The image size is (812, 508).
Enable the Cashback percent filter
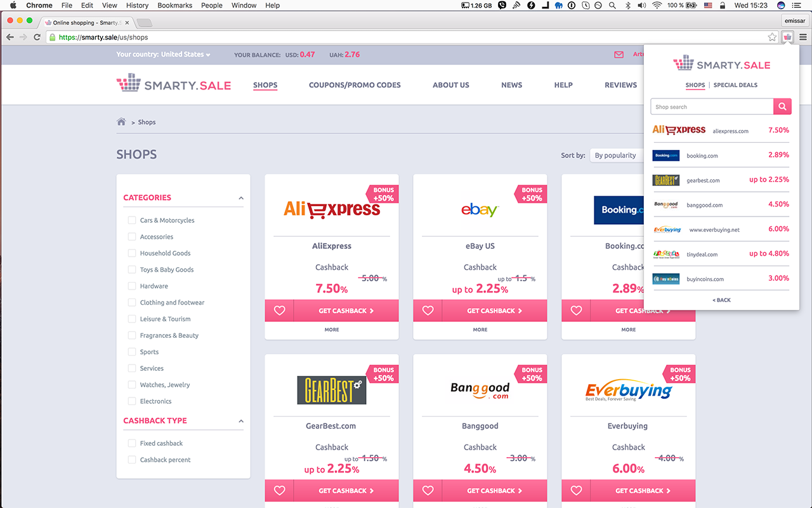132,460
